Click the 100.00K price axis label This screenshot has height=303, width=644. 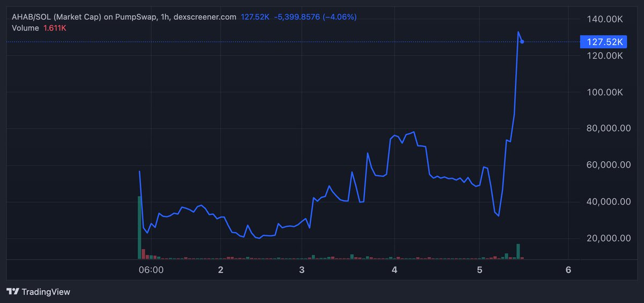tap(604, 92)
